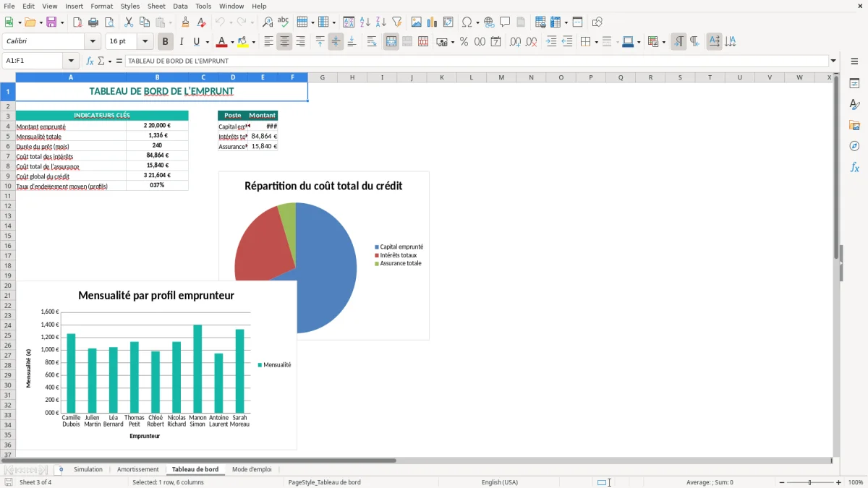Screen dimensions: 868x488
Task: Open background color dropdown arrow
Action: 253,42
